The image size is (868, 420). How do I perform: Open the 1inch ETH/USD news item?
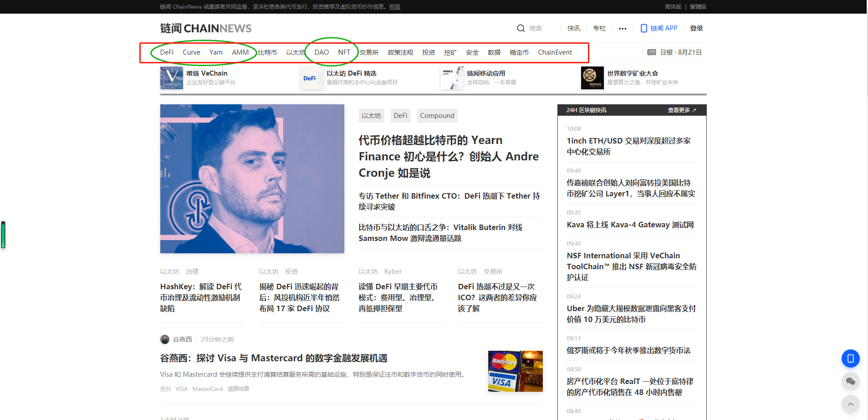tap(628, 146)
